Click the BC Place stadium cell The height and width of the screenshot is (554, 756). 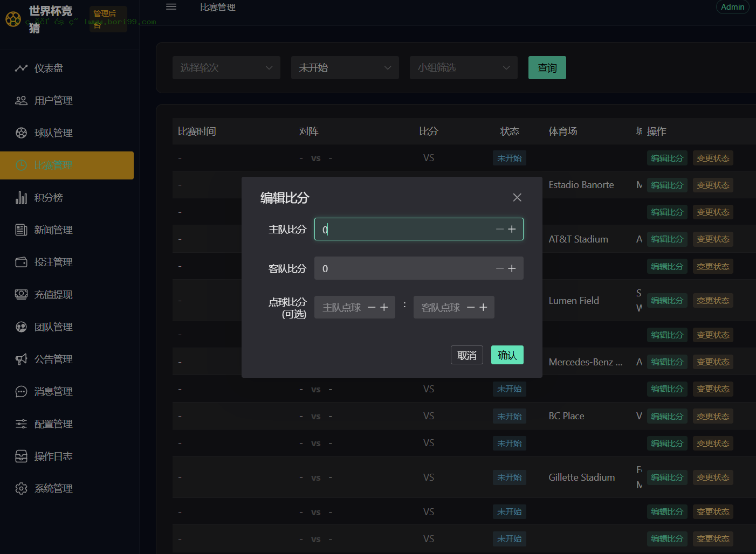(567, 416)
